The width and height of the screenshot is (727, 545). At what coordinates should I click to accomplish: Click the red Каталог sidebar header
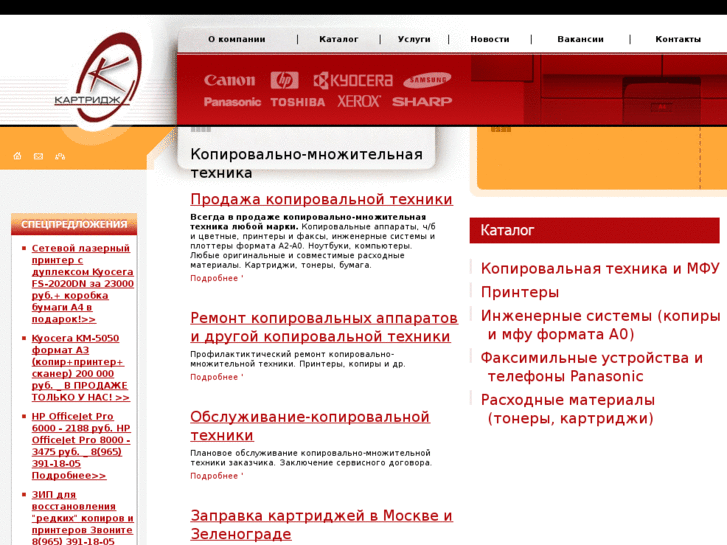coord(594,230)
